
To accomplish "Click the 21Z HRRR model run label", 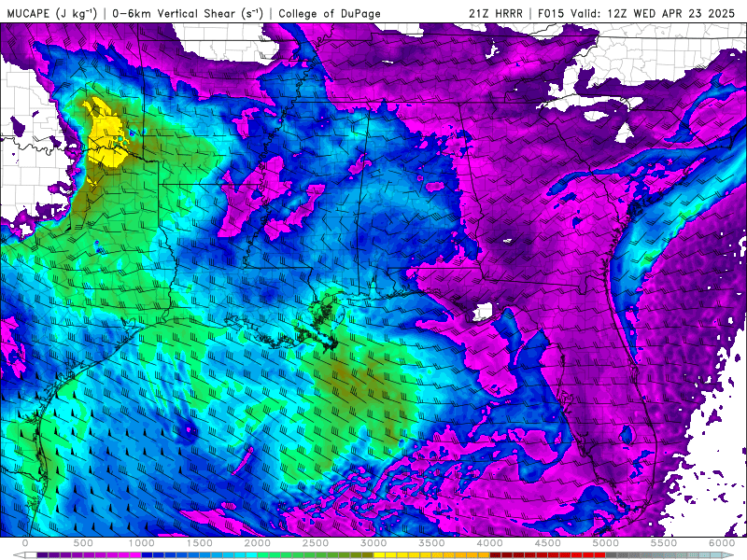I will [496, 13].
